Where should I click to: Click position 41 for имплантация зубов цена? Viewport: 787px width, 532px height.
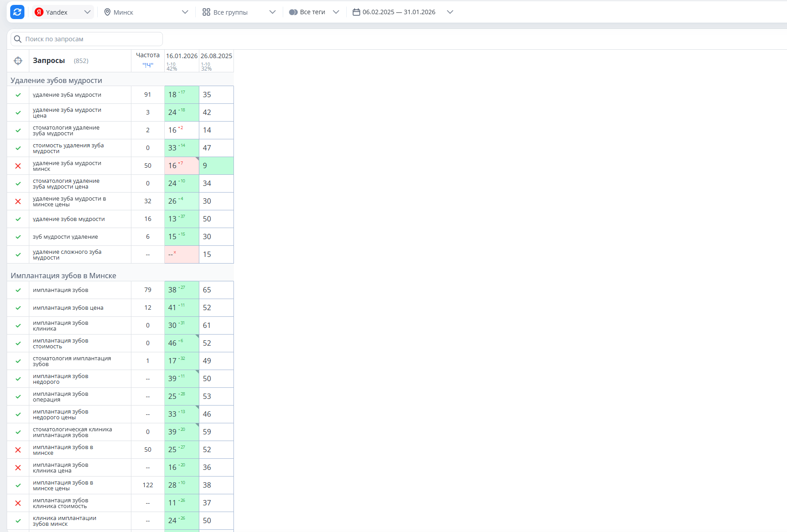point(182,308)
